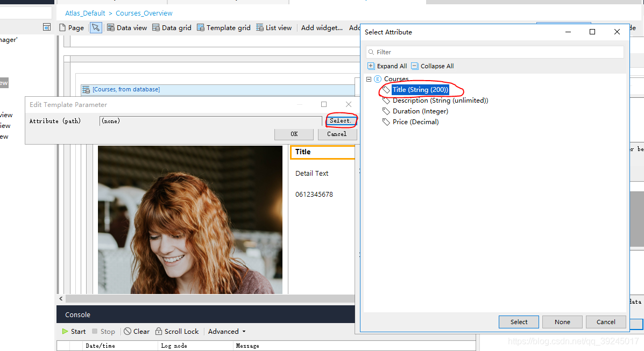Select the Price (Decimal) attribute
The image size is (644, 351).
(x=415, y=122)
